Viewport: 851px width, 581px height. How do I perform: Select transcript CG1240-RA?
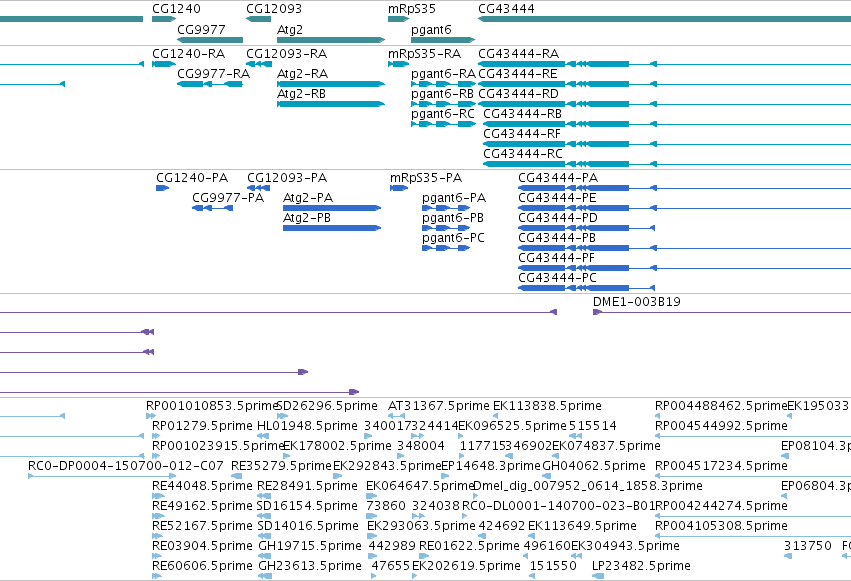coord(188,54)
